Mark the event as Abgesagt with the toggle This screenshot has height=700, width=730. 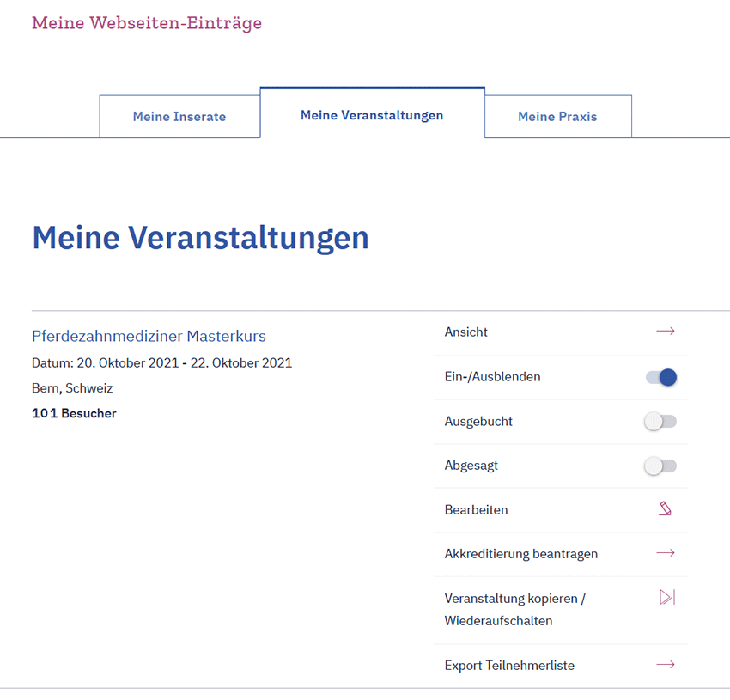pyautogui.click(x=660, y=466)
